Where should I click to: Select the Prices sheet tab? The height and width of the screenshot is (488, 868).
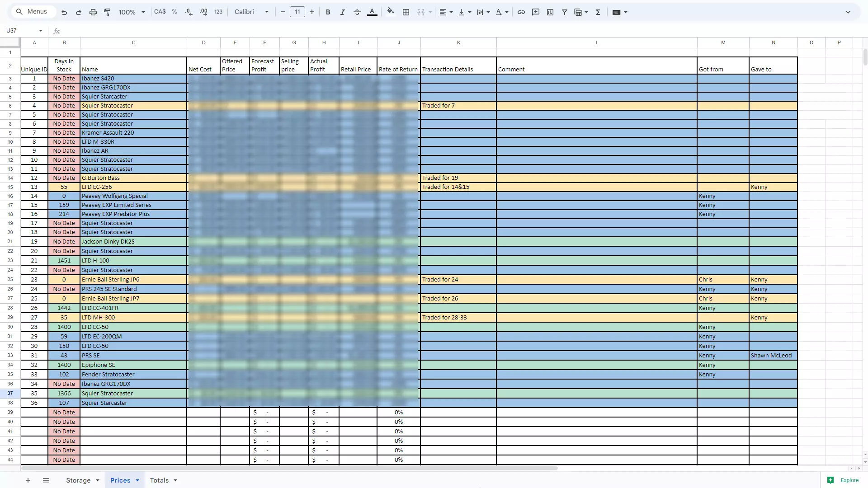(120, 480)
